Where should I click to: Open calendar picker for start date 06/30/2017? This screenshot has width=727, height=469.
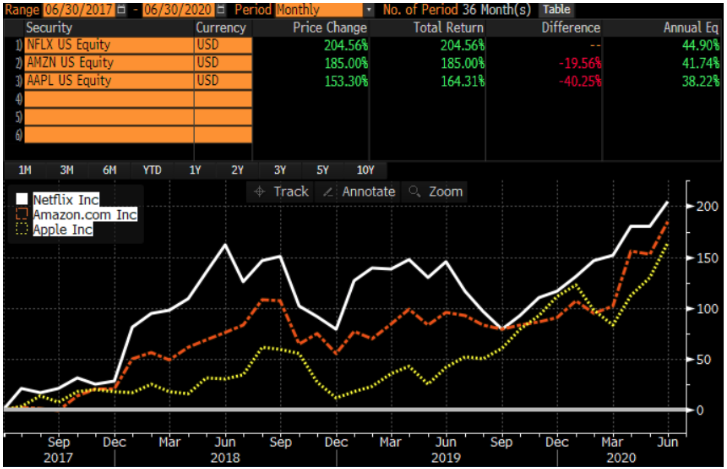coord(121,9)
